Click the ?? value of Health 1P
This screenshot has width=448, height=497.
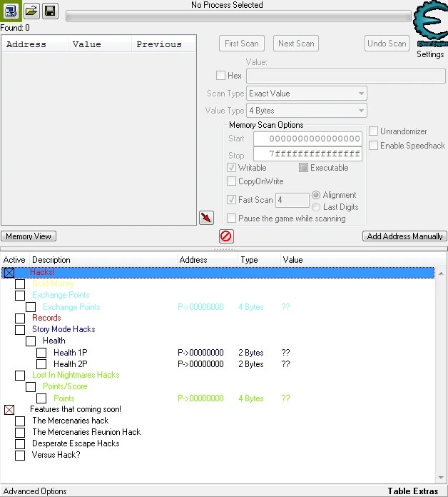pos(285,353)
